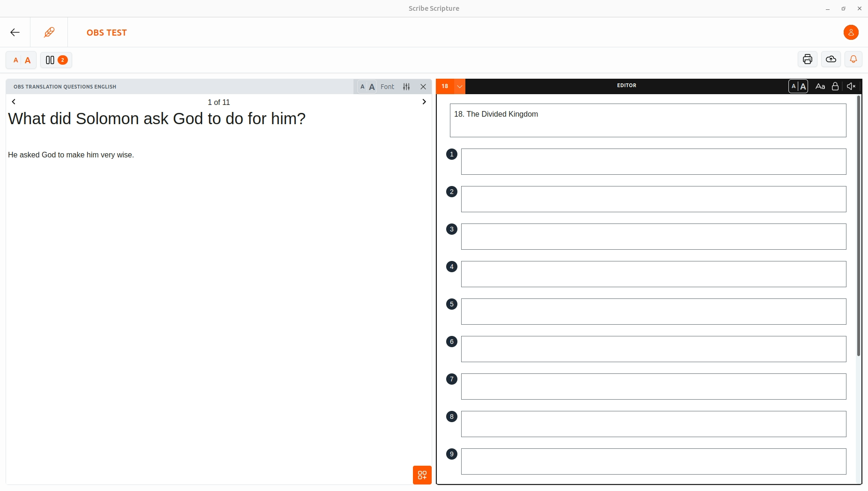Increase the app font size with large A
This screenshot has width=868, height=491.
pyautogui.click(x=28, y=60)
